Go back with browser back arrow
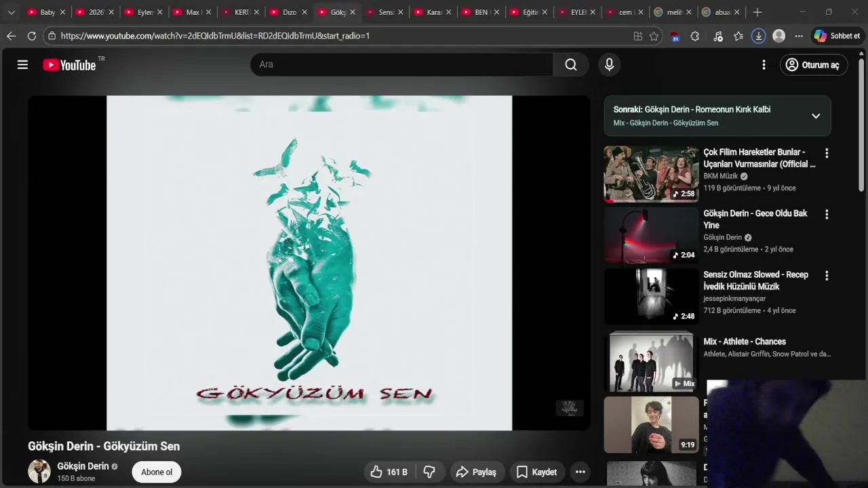 point(11,36)
